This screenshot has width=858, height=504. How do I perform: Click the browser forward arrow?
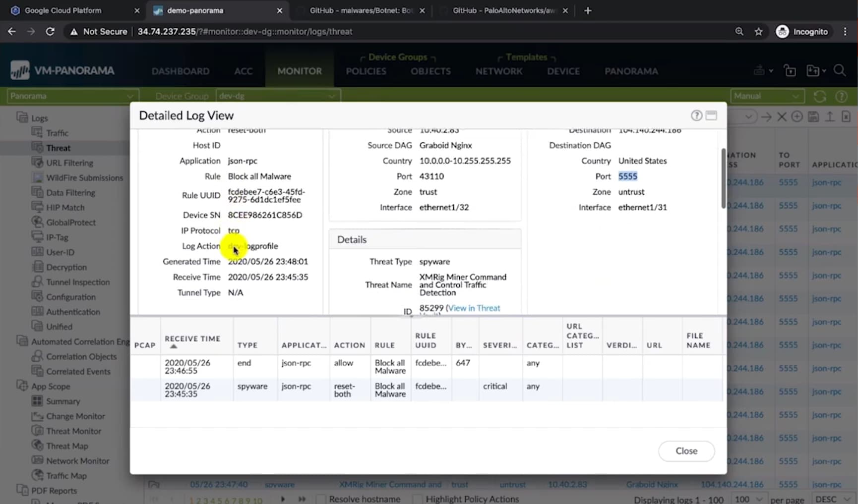[x=31, y=31]
